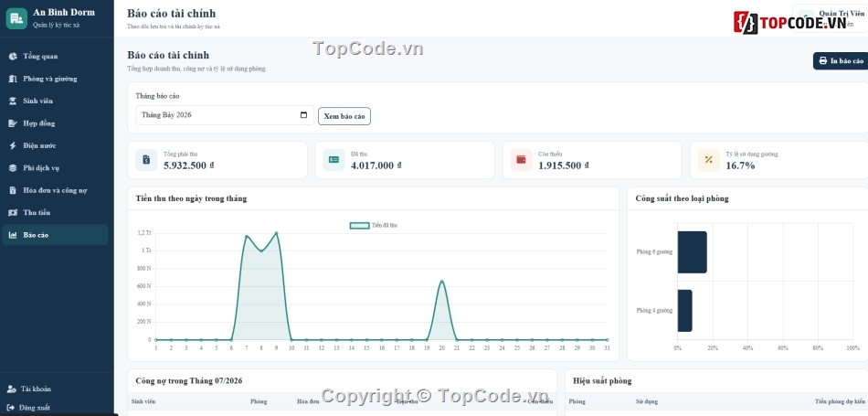
Task: Navigate to Hóa đơn và công nợ
Action: tap(56, 190)
